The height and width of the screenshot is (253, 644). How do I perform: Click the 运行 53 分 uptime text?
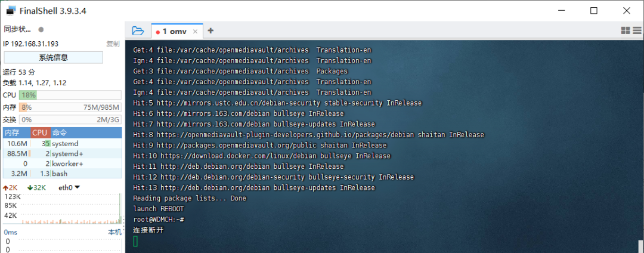[20, 72]
